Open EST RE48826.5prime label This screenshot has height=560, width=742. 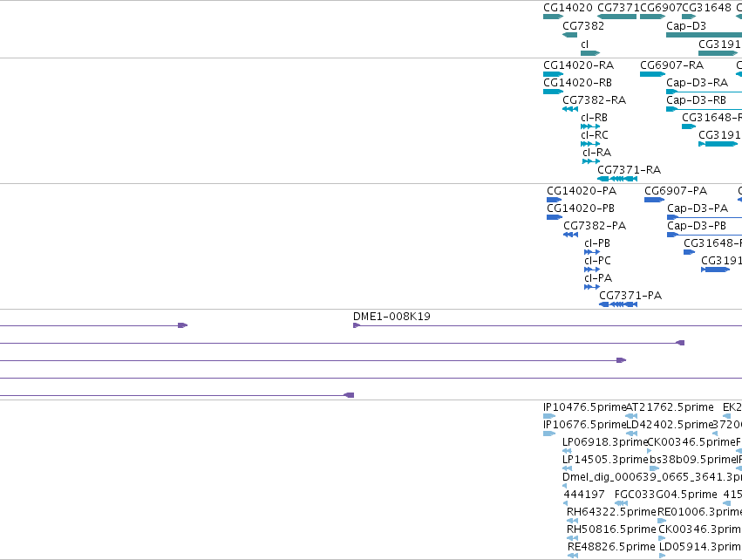[611, 547]
